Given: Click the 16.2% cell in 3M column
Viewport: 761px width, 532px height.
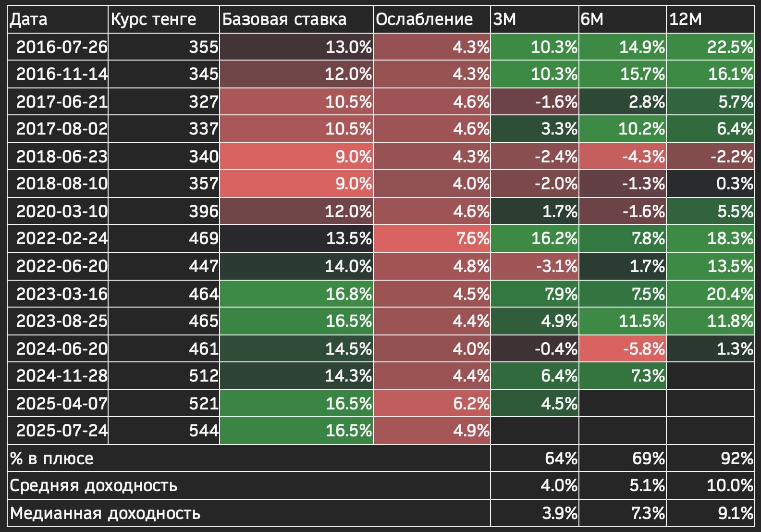Looking at the screenshot, I should (x=535, y=238).
